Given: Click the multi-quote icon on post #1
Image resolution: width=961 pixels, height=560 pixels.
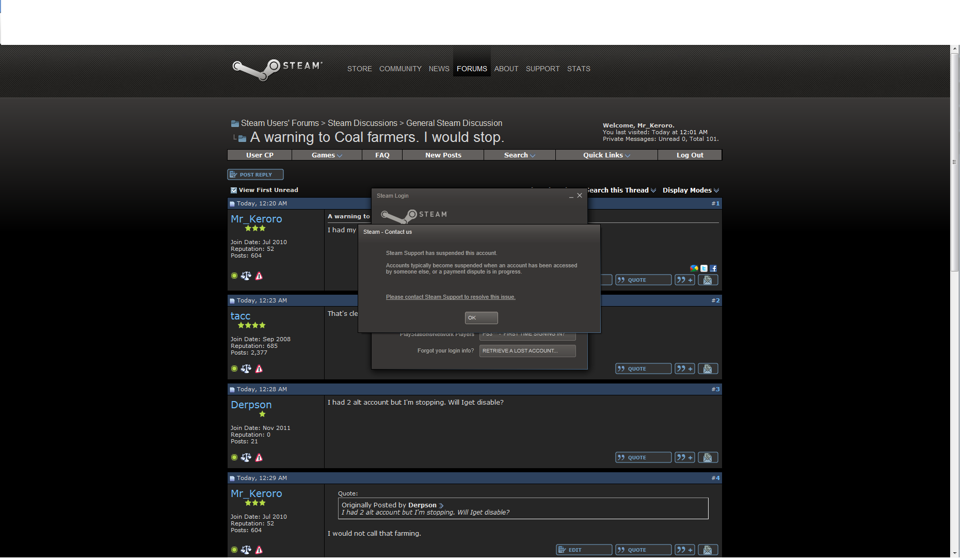Looking at the screenshot, I should point(685,280).
